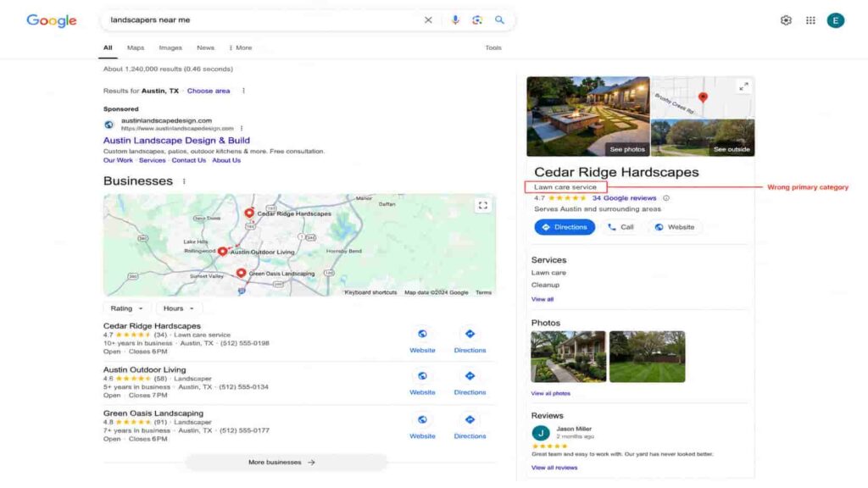The height and width of the screenshot is (488, 868).
Task: Click the austinlandscapedesign.com globe favicon
Action: tap(109, 125)
